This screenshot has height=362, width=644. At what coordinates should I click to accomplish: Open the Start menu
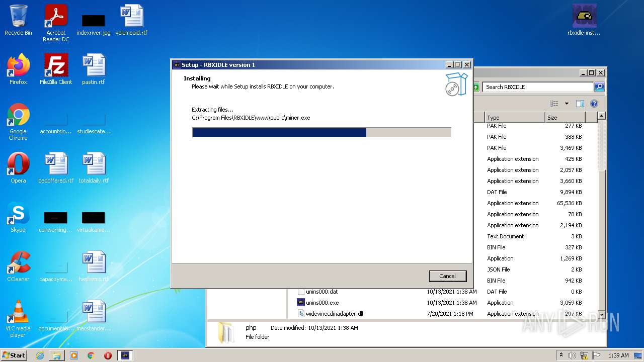pyautogui.click(x=14, y=355)
